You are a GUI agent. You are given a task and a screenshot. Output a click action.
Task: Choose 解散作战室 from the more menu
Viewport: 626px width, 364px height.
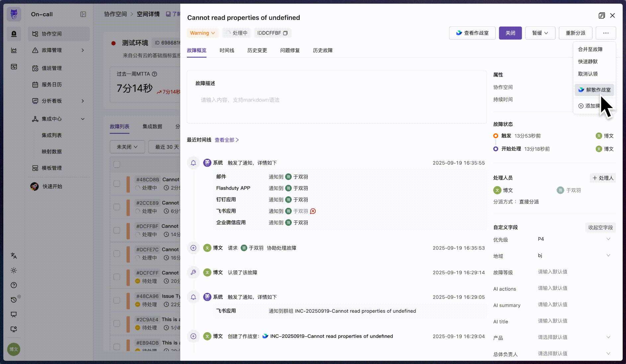click(x=594, y=90)
